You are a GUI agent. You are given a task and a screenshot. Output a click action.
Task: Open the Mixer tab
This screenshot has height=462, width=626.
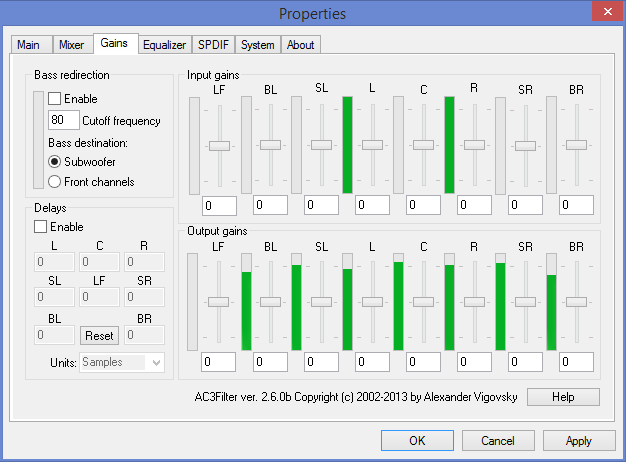(x=71, y=45)
